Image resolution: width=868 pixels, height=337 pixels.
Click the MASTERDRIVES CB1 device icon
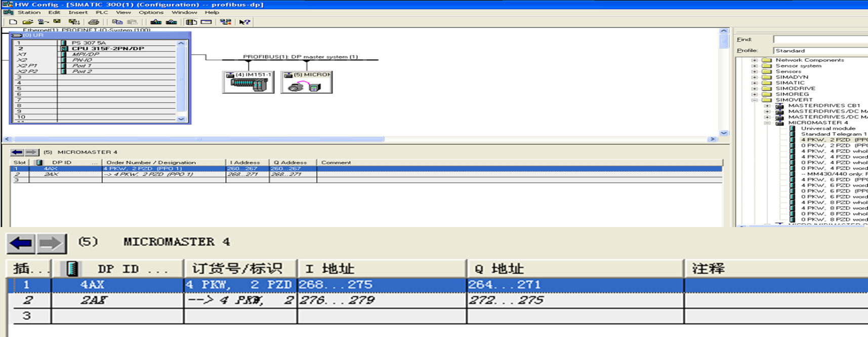779,105
